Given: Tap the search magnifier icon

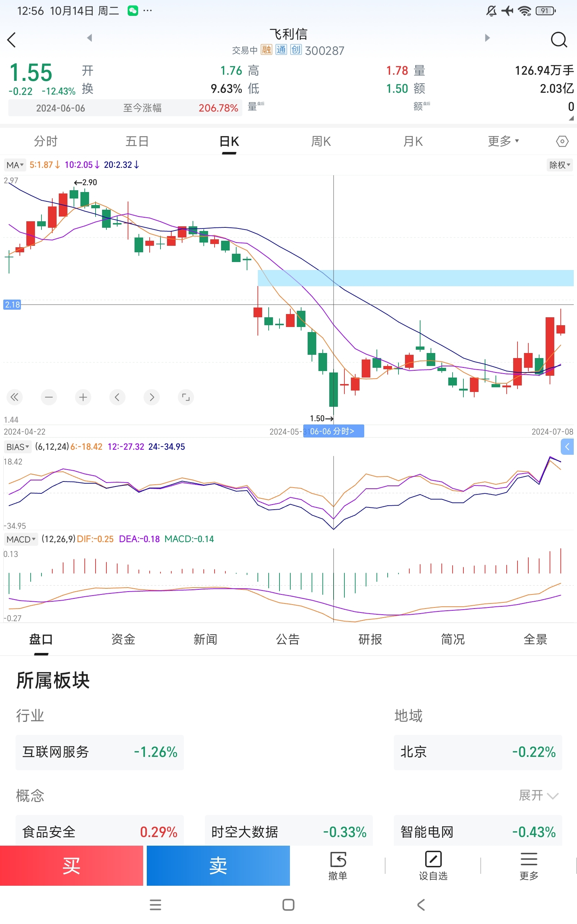Looking at the screenshot, I should tap(559, 39).
